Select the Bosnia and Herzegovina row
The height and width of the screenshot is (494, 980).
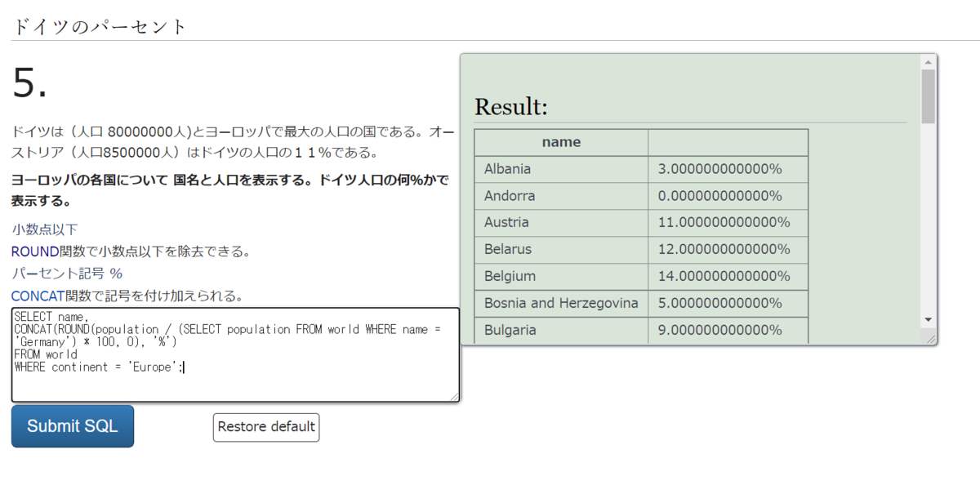[x=561, y=303]
